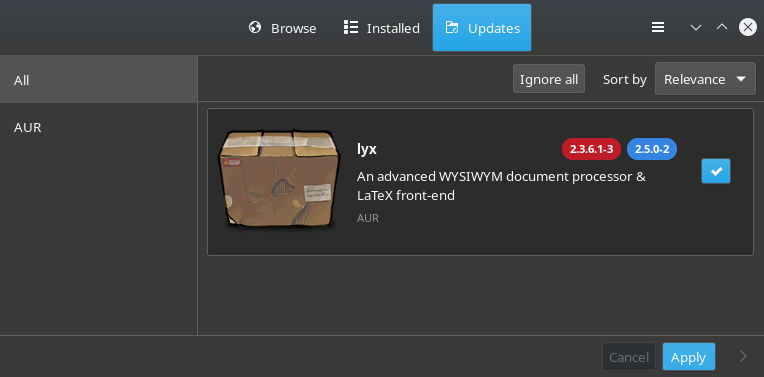Click the globe icon for Browse
Screen dimensions: 764x377
click(255, 27)
